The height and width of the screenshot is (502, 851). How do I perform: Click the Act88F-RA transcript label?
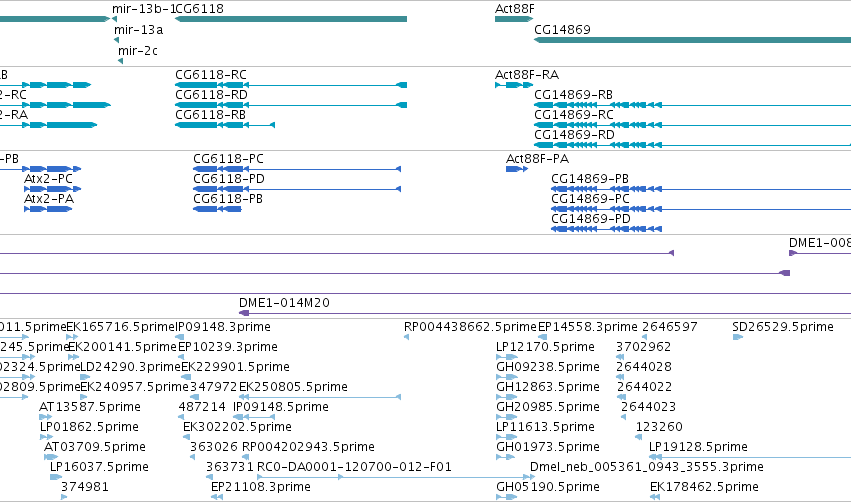pyautogui.click(x=527, y=75)
